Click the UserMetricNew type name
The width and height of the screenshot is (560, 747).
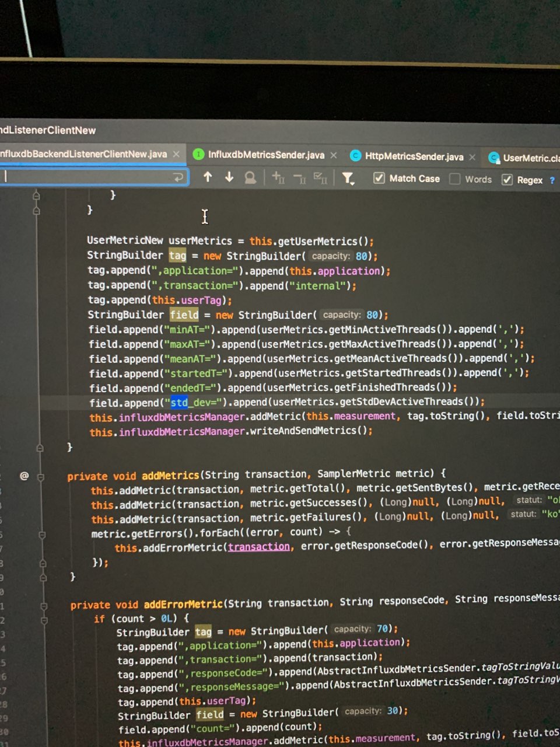click(x=125, y=240)
